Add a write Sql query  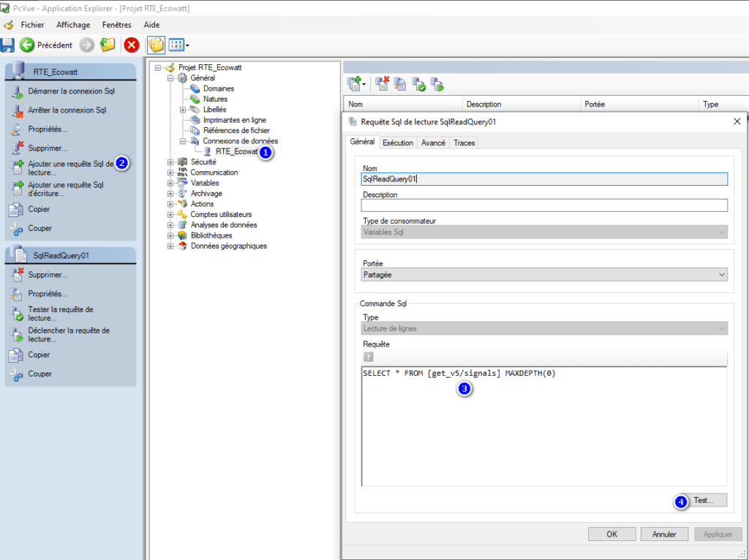click(x=65, y=189)
